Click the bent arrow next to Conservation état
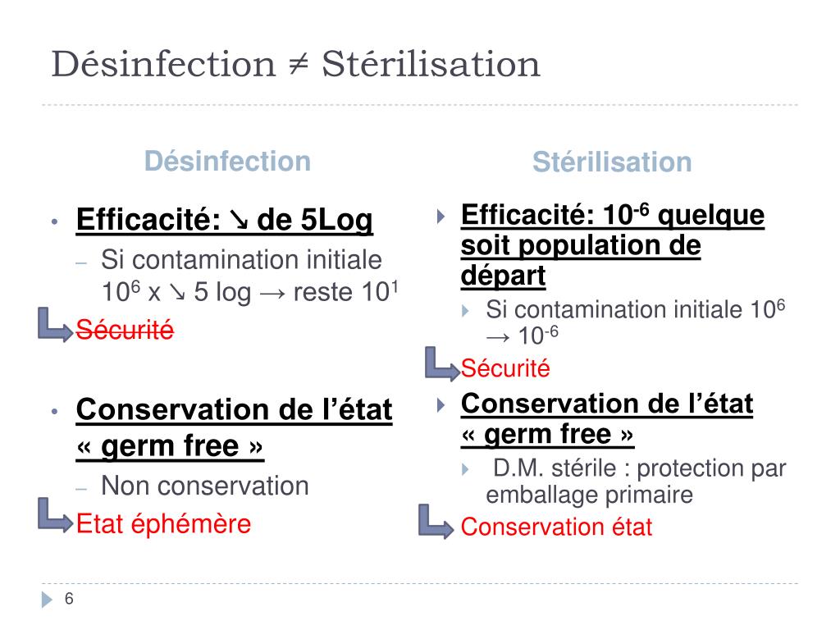Screen dimensions: 840x630 [x=436, y=521]
